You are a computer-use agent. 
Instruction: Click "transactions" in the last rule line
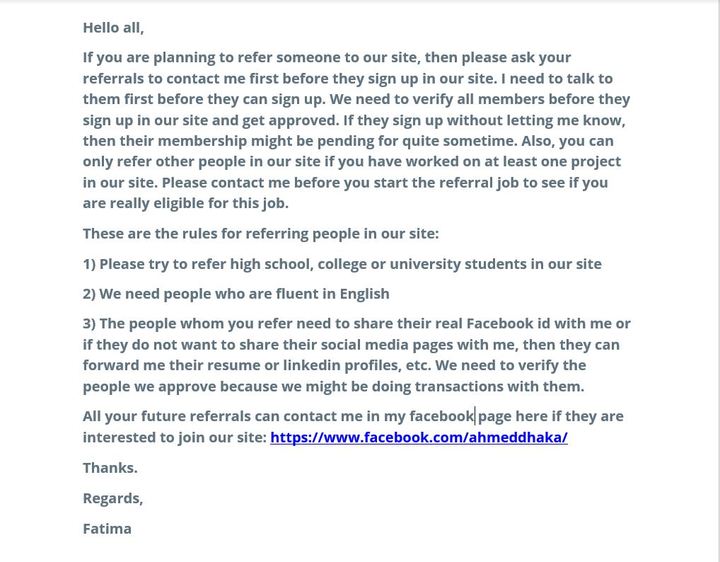point(459,386)
